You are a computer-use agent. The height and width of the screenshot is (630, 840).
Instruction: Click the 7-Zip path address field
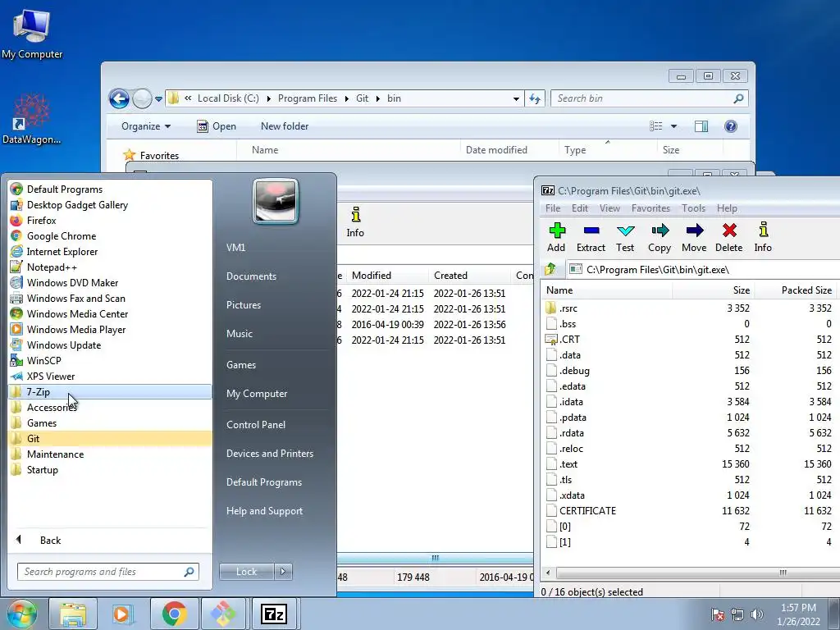(x=703, y=269)
